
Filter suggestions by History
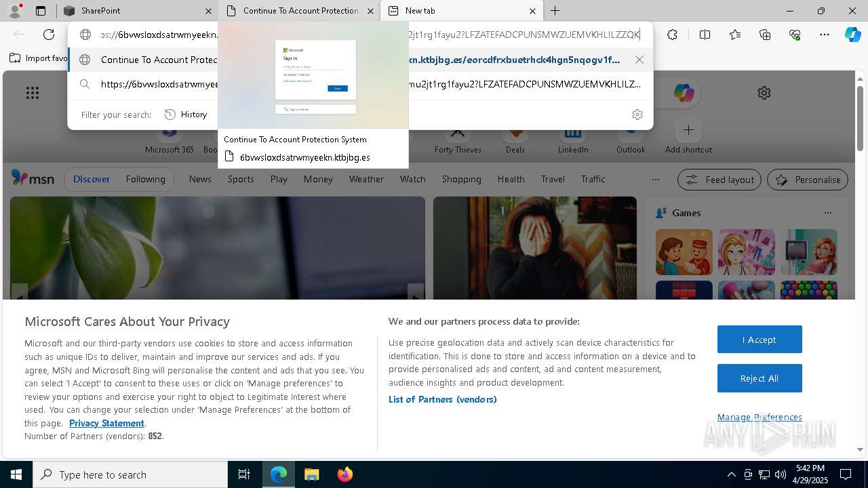(186, 115)
